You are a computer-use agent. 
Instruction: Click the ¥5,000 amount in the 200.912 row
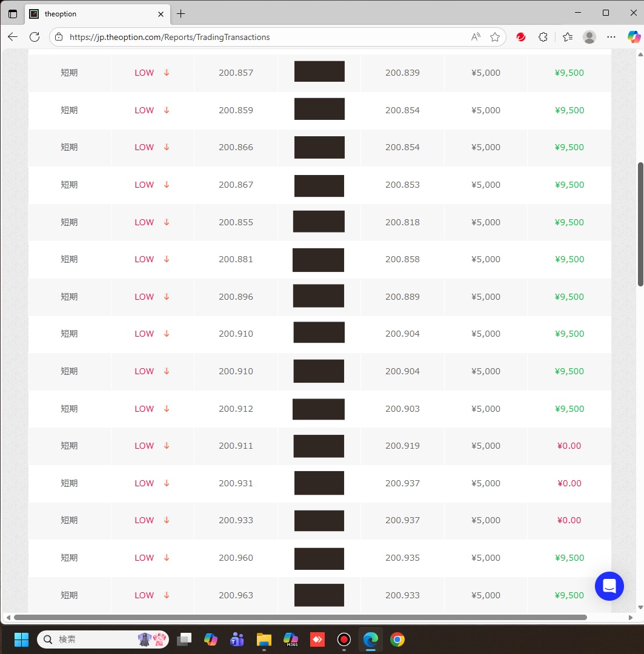point(486,409)
